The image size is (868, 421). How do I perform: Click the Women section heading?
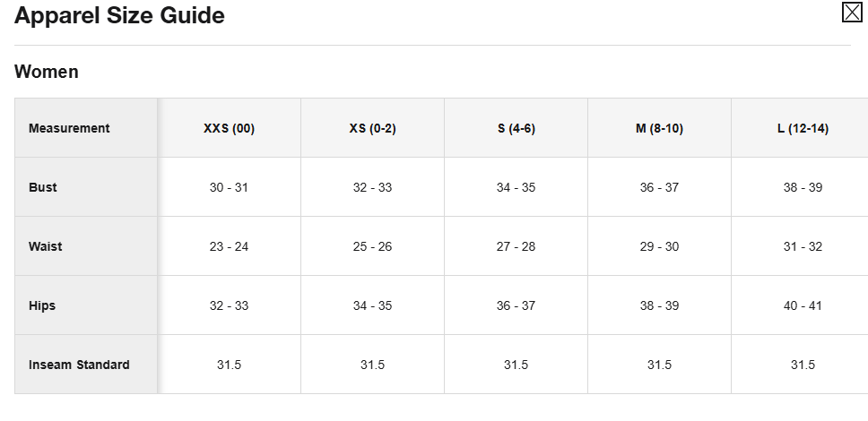tap(47, 72)
